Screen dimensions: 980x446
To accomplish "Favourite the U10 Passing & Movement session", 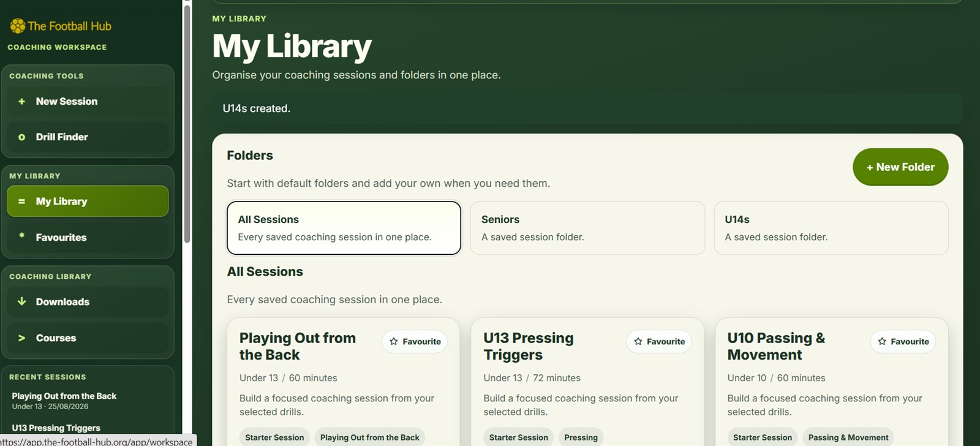I will click(903, 341).
